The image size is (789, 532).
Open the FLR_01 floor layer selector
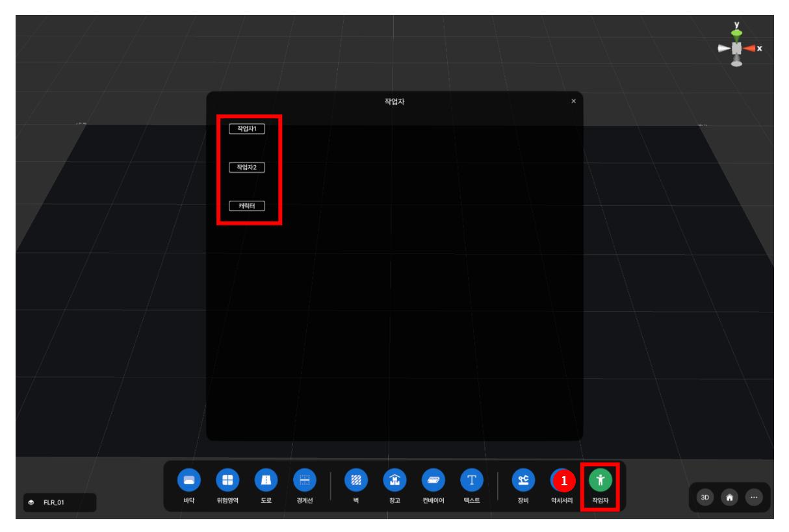tap(59, 502)
